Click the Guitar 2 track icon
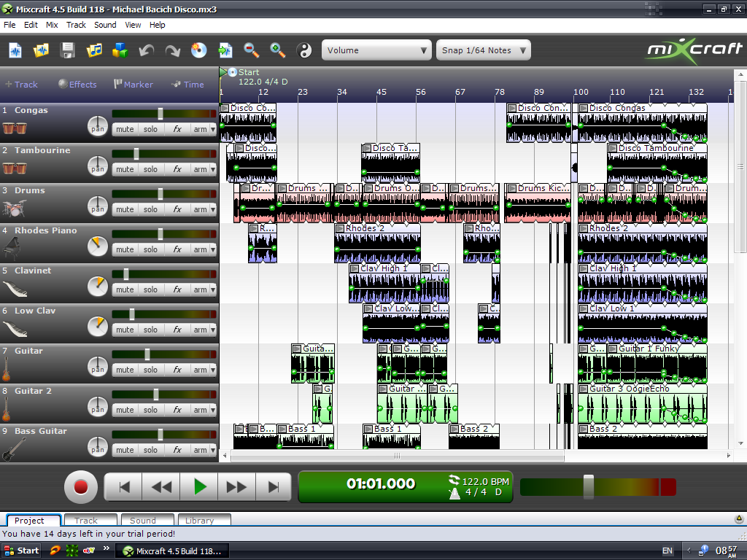 coord(6,409)
